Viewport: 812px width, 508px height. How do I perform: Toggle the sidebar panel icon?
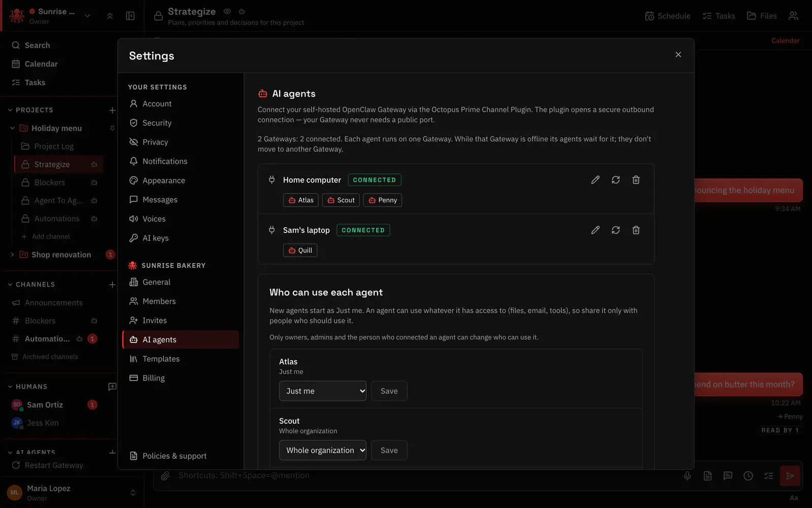coord(130,16)
